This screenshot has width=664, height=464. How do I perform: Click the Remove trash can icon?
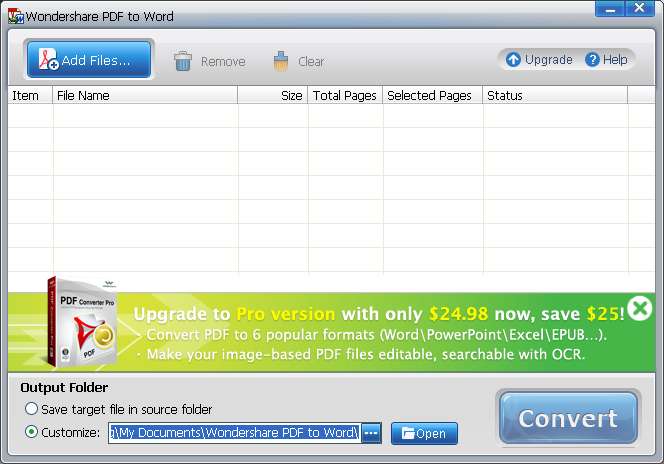click(x=183, y=61)
